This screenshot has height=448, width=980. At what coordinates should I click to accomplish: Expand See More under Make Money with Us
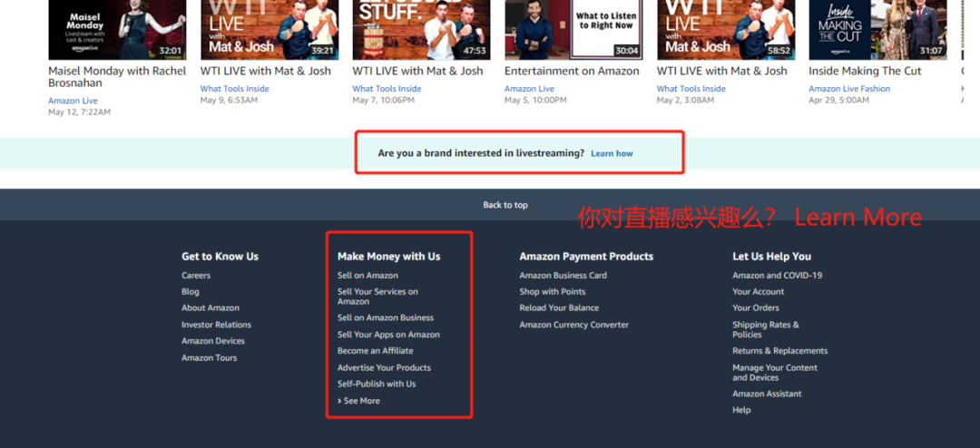click(358, 401)
